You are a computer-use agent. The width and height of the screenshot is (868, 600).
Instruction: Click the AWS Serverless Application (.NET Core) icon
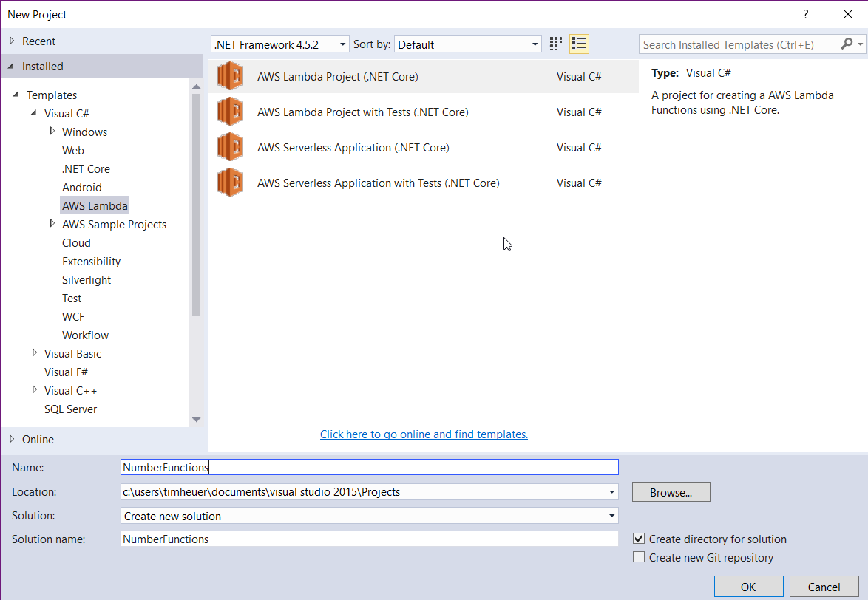click(x=230, y=147)
